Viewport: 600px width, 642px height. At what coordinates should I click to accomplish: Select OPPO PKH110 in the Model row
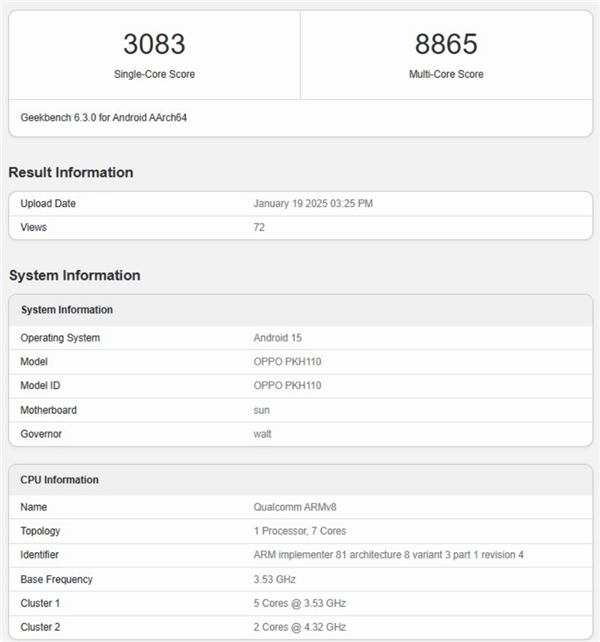coord(288,362)
